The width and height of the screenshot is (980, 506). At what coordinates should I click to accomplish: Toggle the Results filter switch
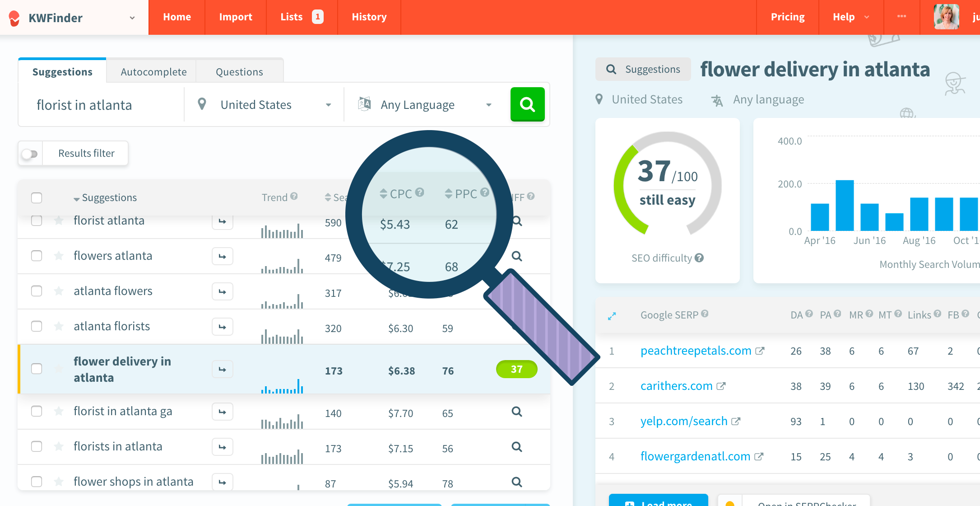(x=30, y=154)
